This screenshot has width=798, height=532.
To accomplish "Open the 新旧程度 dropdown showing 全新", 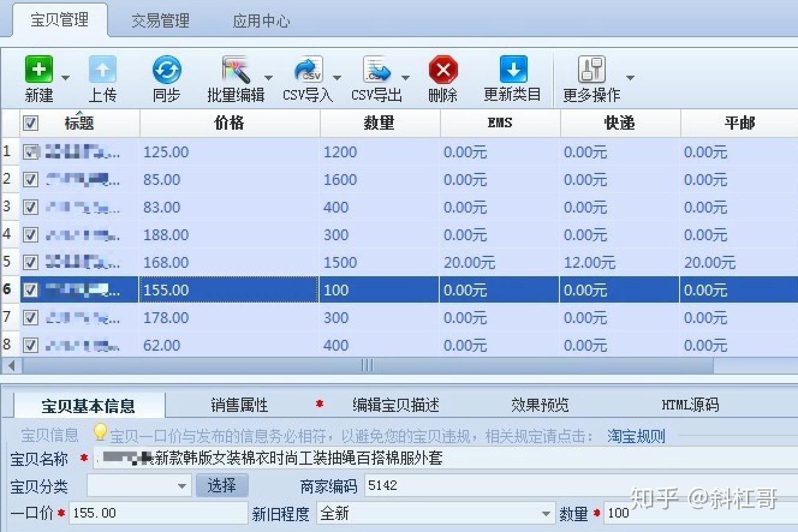I will [436, 514].
